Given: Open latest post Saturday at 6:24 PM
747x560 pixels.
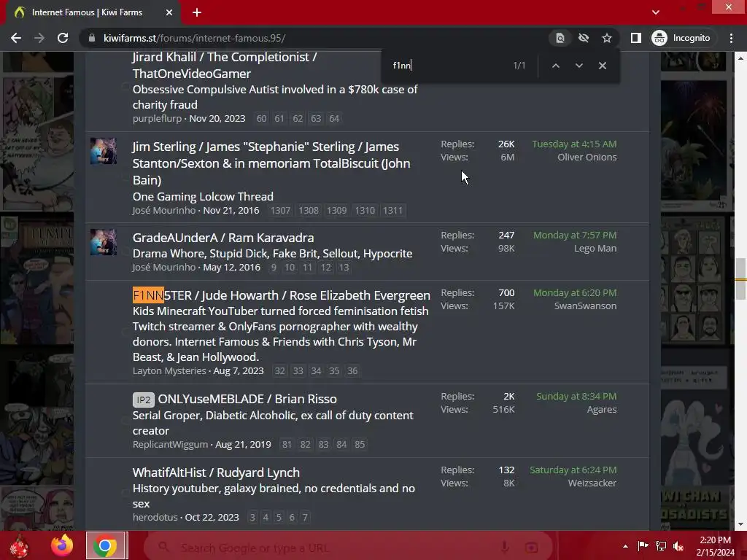Looking at the screenshot, I should point(573,470).
